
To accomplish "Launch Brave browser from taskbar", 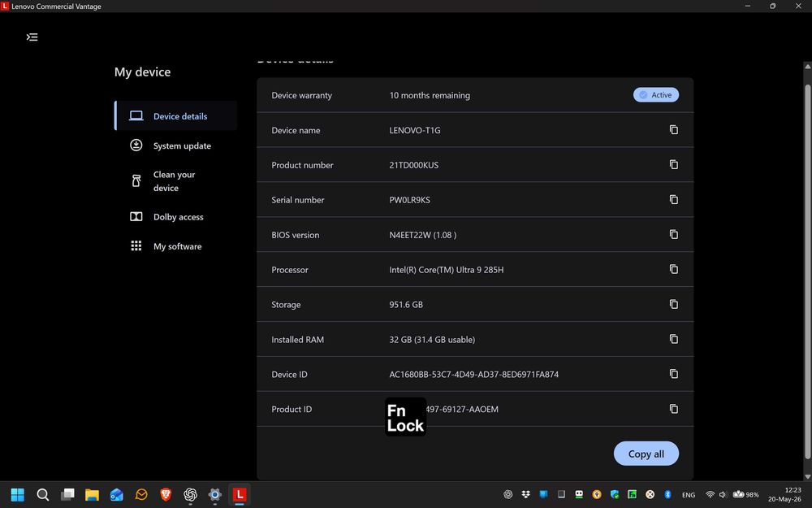I will point(166,494).
